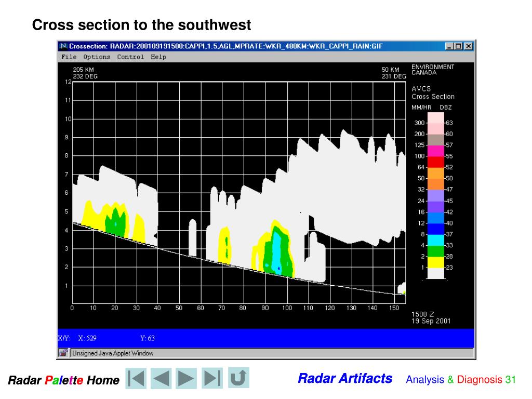The width and height of the screenshot is (532, 399).
Task: Click the applet status bar icon
Action: click(x=63, y=353)
